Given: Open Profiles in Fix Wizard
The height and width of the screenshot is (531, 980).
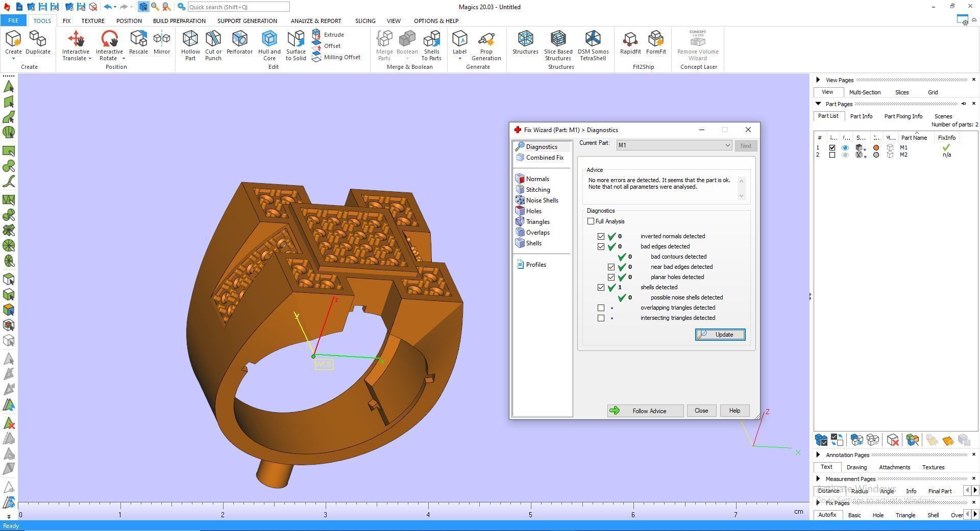Looking at the screenshot, I should (x=531, y=265).
